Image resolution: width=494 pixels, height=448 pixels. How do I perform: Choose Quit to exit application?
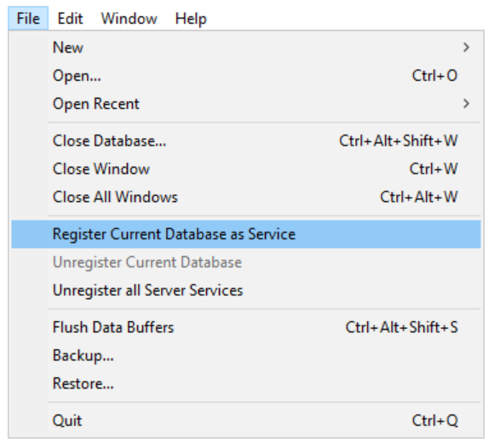246,421
